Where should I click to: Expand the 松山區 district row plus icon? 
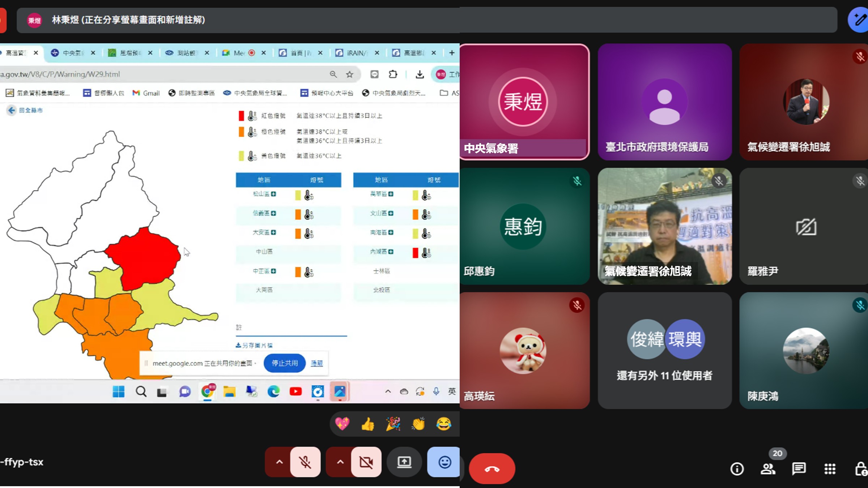pyautogui.click(x=274, y=194)
